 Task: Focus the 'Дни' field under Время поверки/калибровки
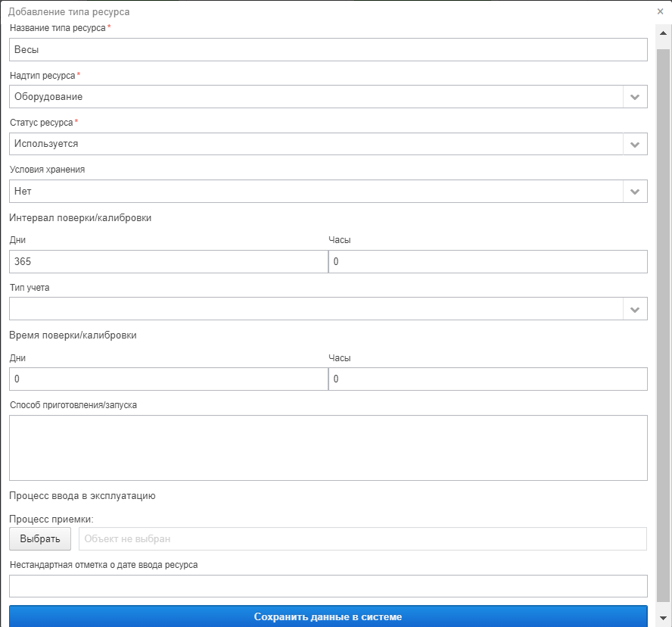point(169,379)
